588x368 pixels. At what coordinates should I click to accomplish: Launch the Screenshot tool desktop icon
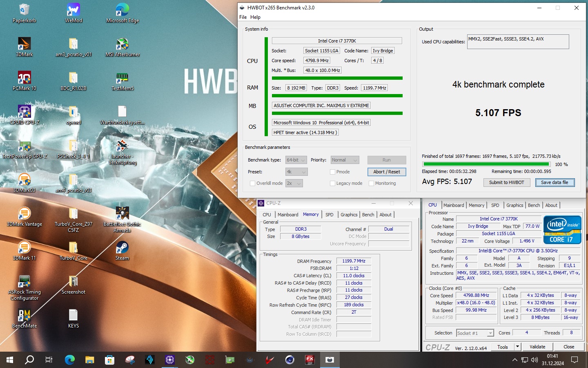73,285
